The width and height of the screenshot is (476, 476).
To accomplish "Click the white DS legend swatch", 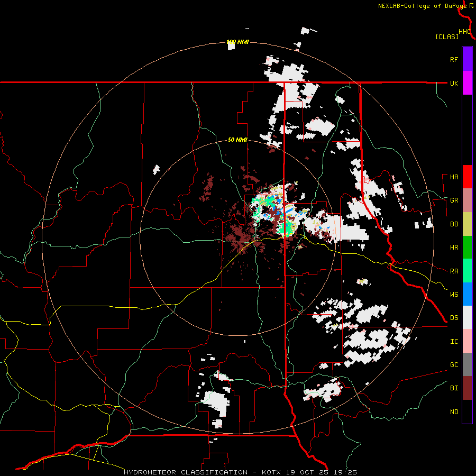I will (x=467, y=317).
